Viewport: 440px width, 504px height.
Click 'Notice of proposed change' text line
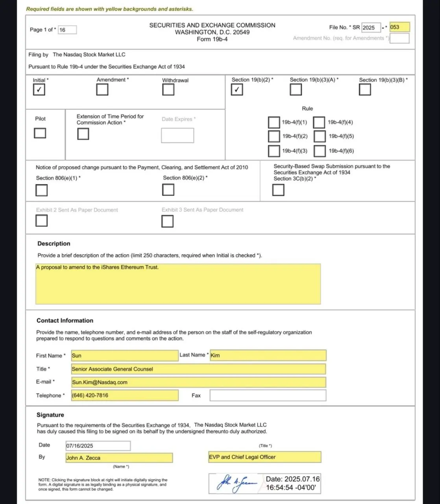(x=142, y=167)
